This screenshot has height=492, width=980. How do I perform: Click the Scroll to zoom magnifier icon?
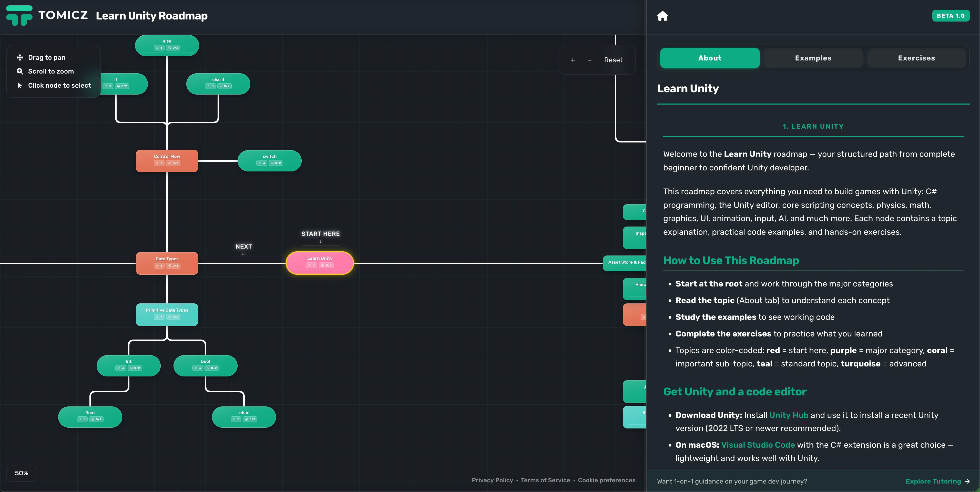(20, 71)
